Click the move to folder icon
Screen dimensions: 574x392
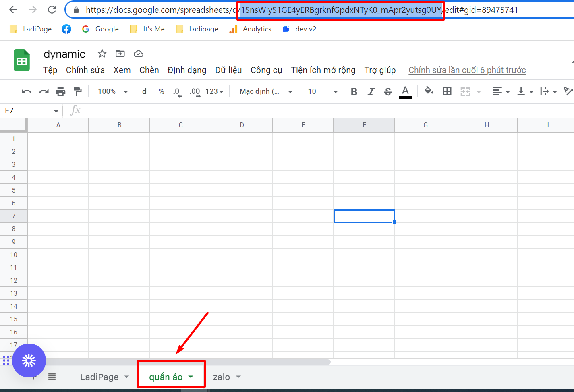120,54
